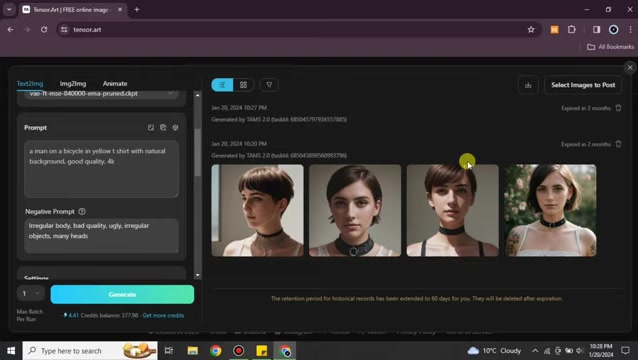Click the task text ending in 6557885
The image size is (638, 360).
coord(279,120)
